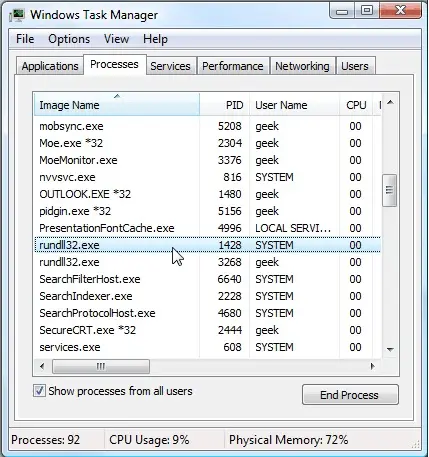This screenshot has width=429, height=457.
Task: Maximize the Task Manager window
Action: (x=367, y=11)
